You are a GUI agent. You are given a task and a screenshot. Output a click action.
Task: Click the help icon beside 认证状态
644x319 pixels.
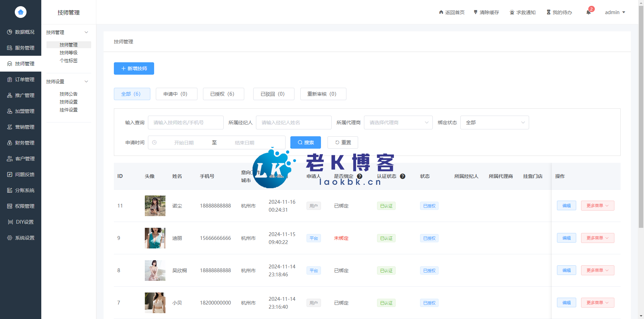[402, 176]
